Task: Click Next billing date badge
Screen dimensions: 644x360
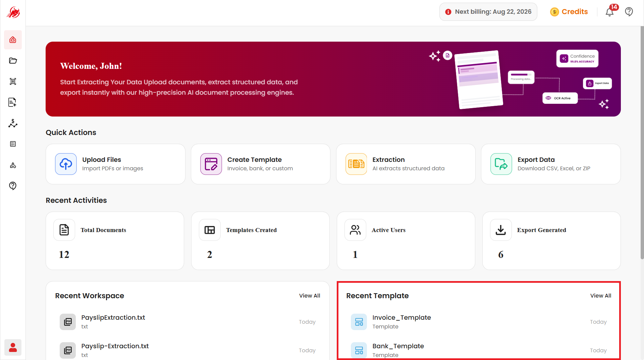Action: coord(488,12)
